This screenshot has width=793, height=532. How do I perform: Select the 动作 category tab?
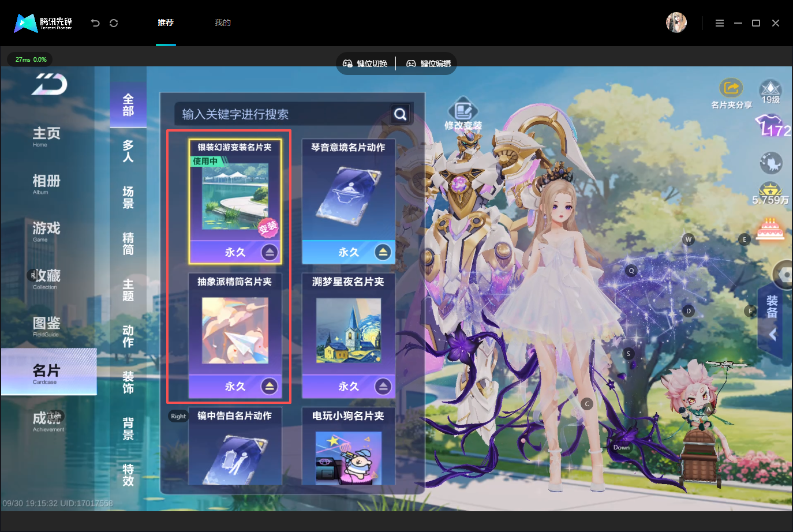[128, 336]
